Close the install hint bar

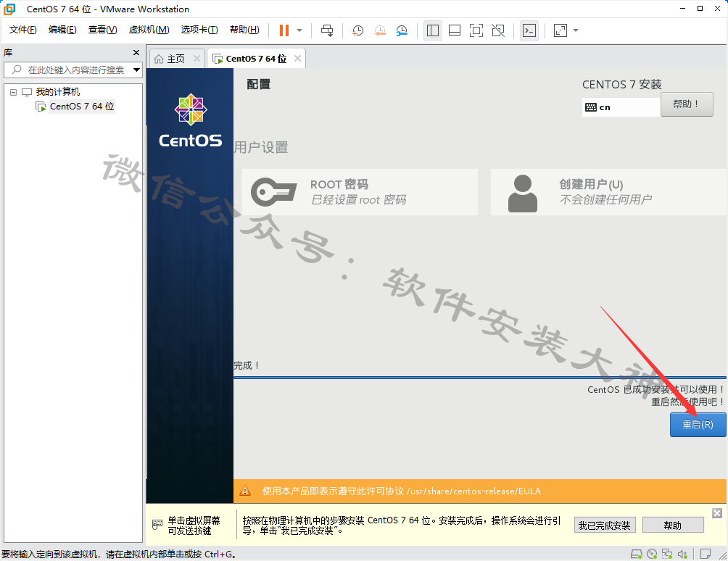point(717,512)
